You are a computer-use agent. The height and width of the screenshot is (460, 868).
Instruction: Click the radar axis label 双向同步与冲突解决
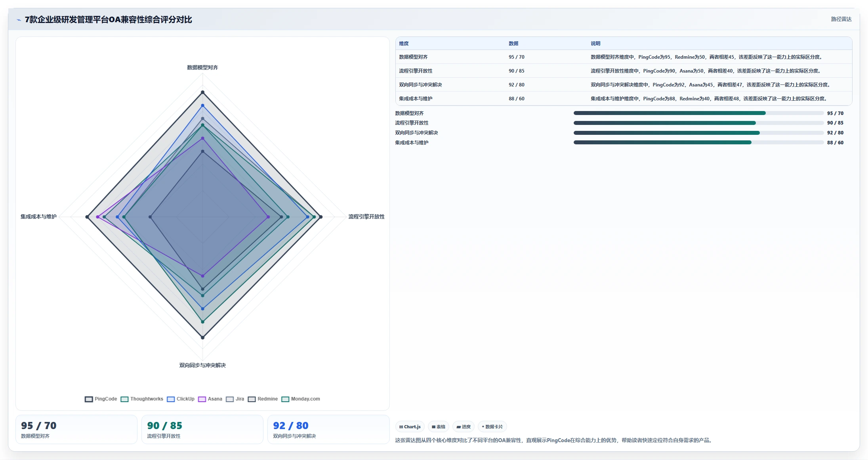tap(202, 365)
